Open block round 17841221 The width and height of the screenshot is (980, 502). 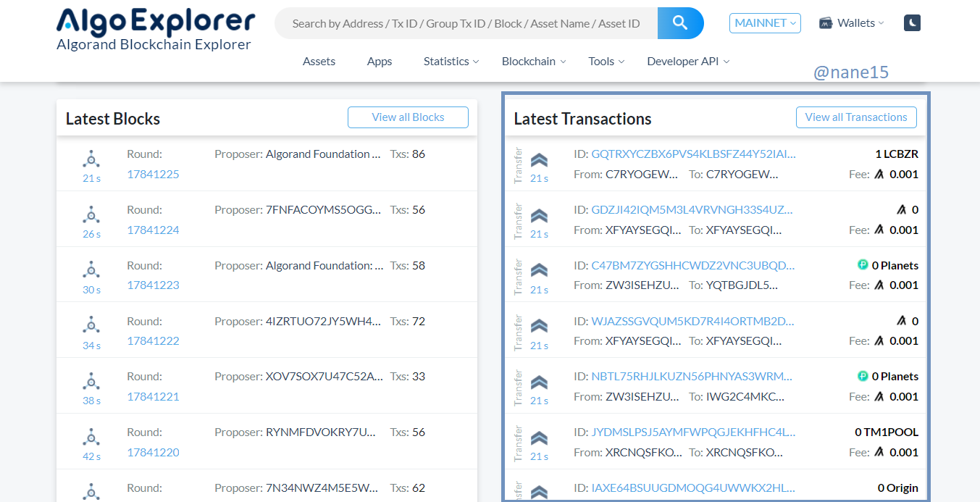point(154,396)
